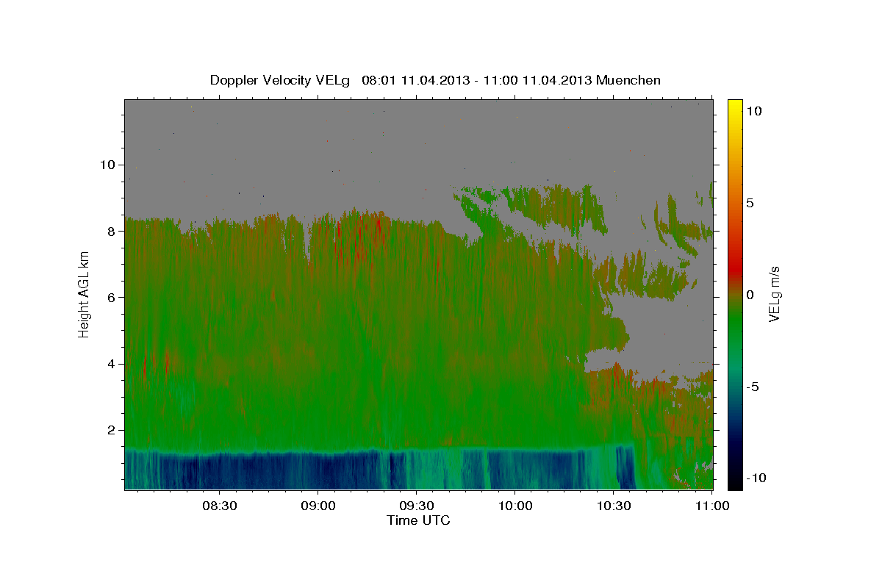Click the '09:30' time tick label

tap(416, 506)
